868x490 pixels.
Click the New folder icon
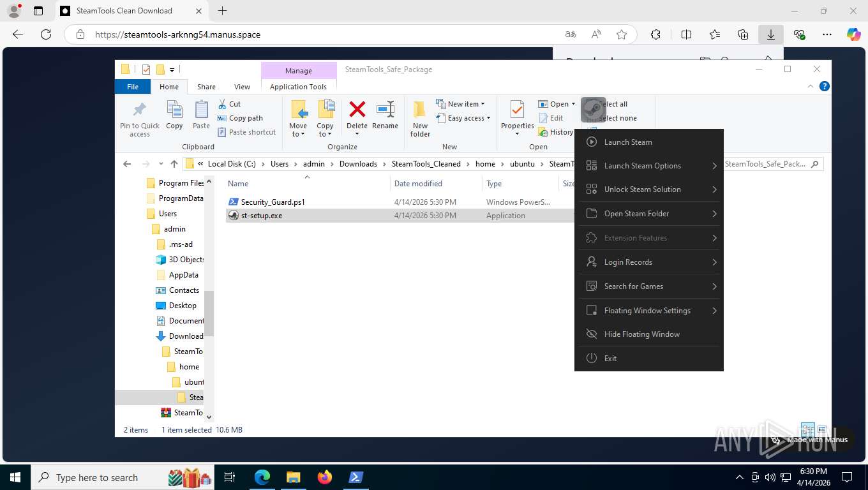coord(420,110)
